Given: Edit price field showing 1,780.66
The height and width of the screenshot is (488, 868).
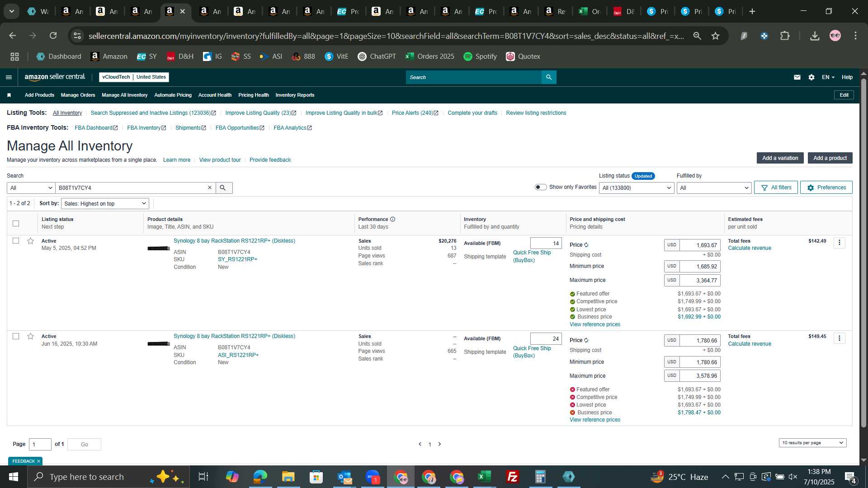Looking at the screenshot, I should 700,341.
